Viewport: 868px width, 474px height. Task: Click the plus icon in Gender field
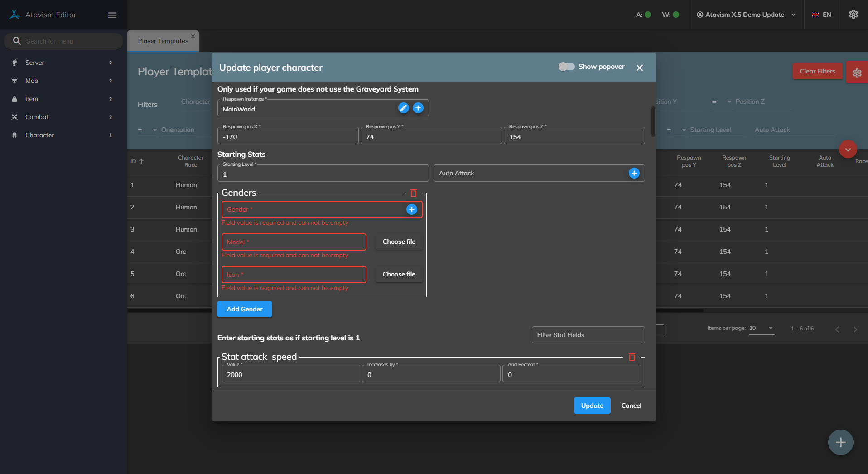tap(411, 209)
